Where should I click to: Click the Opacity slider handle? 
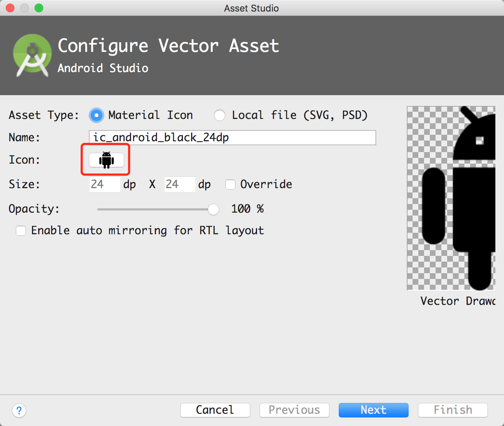213,209
